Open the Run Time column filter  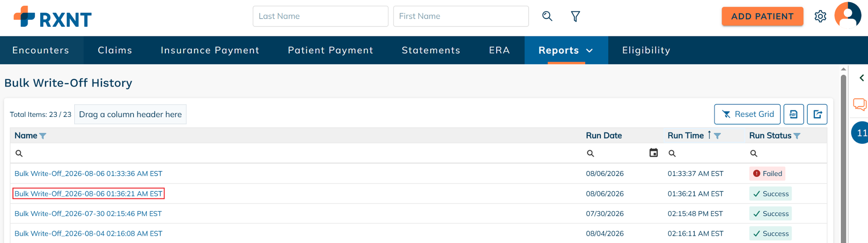(717, 136)
